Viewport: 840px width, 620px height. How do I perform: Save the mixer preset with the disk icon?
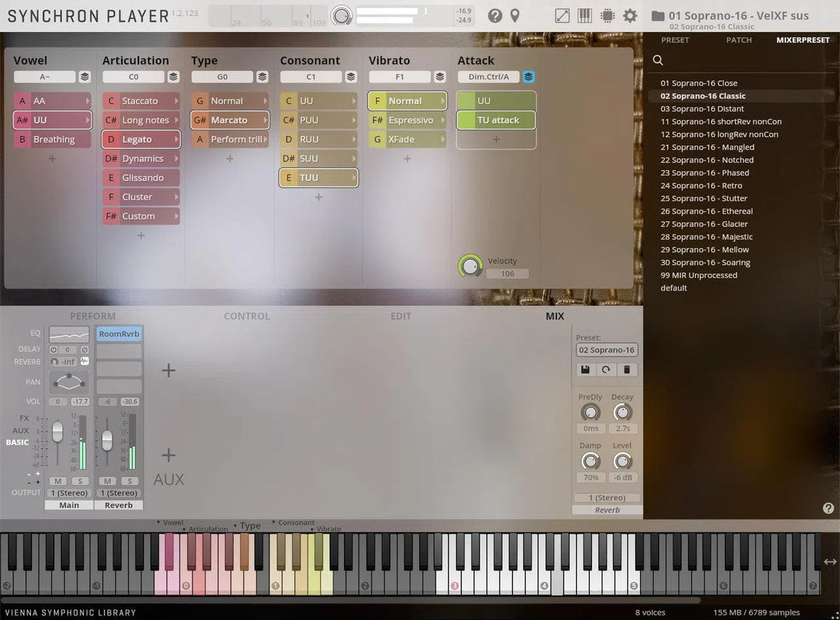coord(585,369)
